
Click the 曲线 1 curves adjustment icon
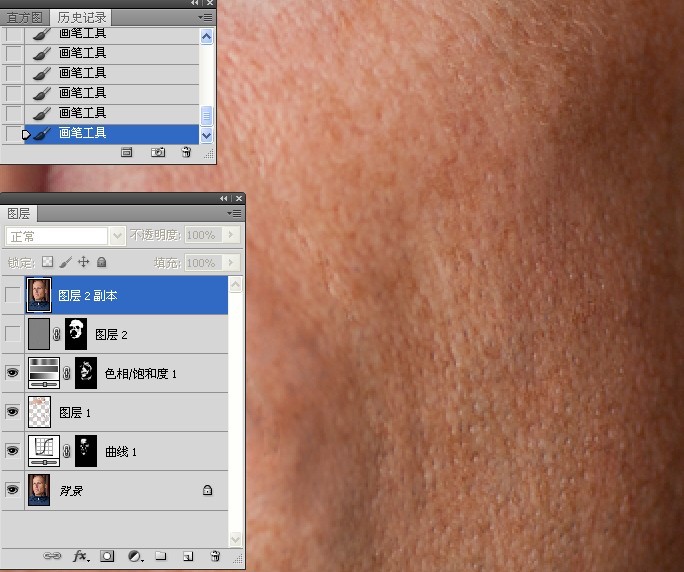[44, 450]
